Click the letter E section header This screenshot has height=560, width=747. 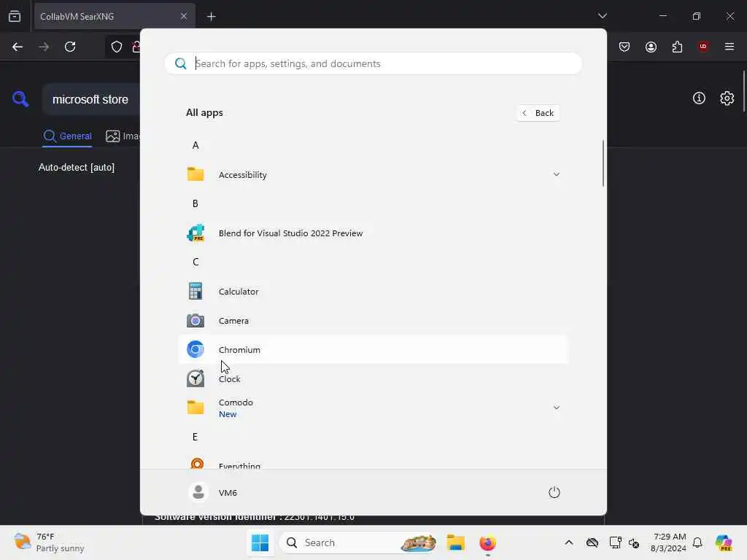click(196, 437)
